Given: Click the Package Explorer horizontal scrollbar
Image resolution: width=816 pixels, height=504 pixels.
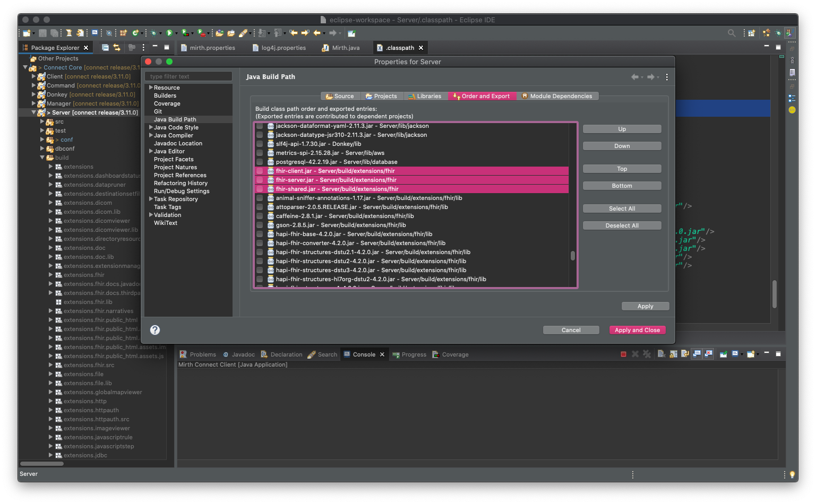Looking at the screenshot, I should coord(42,464).
